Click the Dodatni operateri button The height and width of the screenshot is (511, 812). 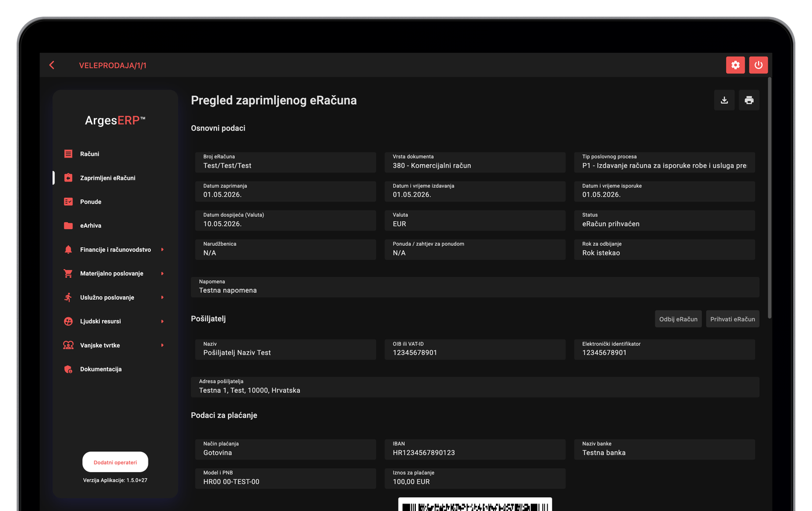pyautogui.click(x=115, y=462)
